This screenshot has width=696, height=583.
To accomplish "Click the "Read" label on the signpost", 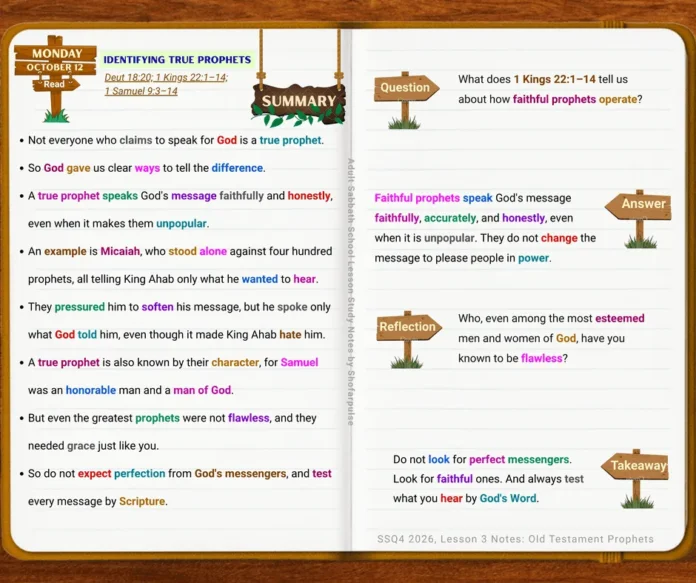I will click(x=54, y=84).
